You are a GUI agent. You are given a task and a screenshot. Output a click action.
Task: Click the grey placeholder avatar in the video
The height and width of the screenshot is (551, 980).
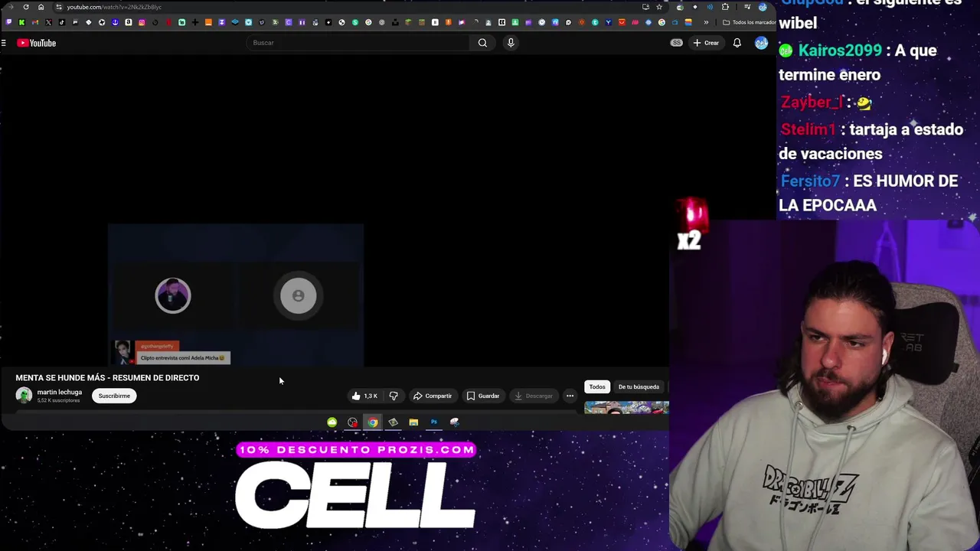point(299,295)
